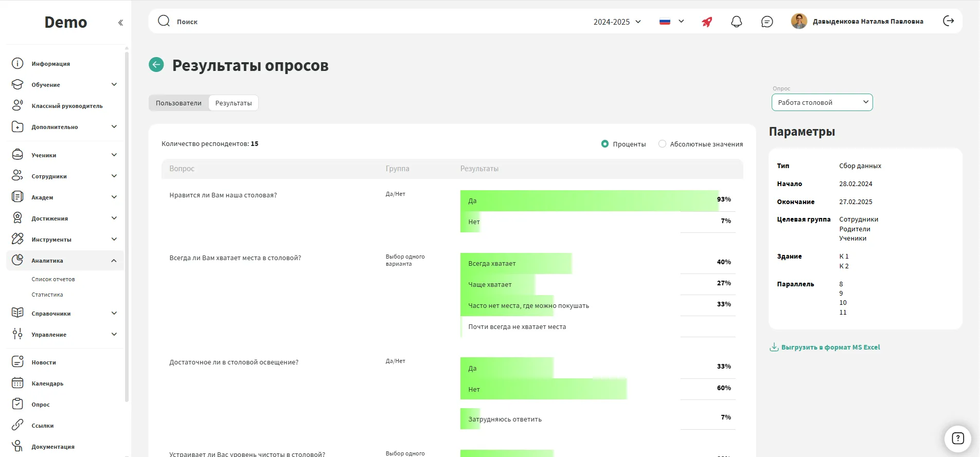Click the 93% Да result bar

[x=589, y=201]
